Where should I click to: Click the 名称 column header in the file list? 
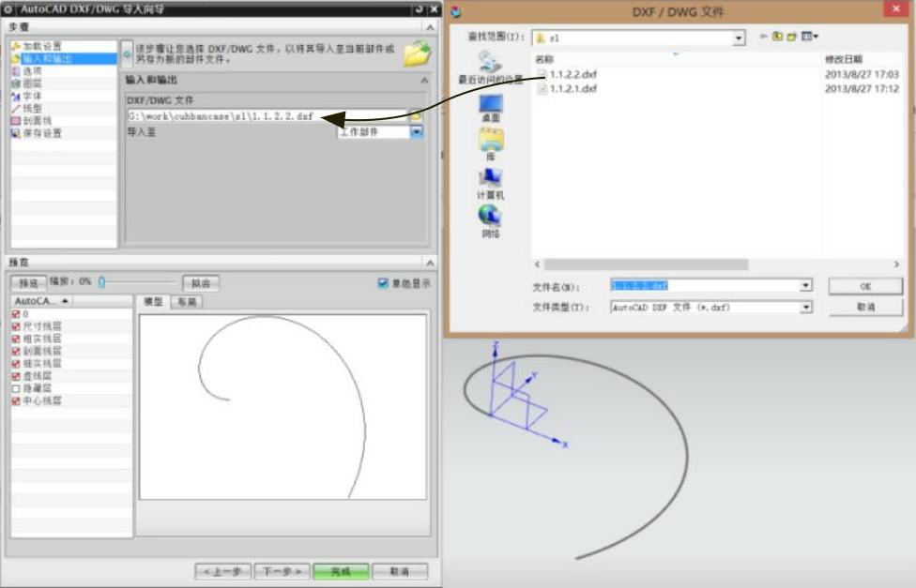point(544,60)
